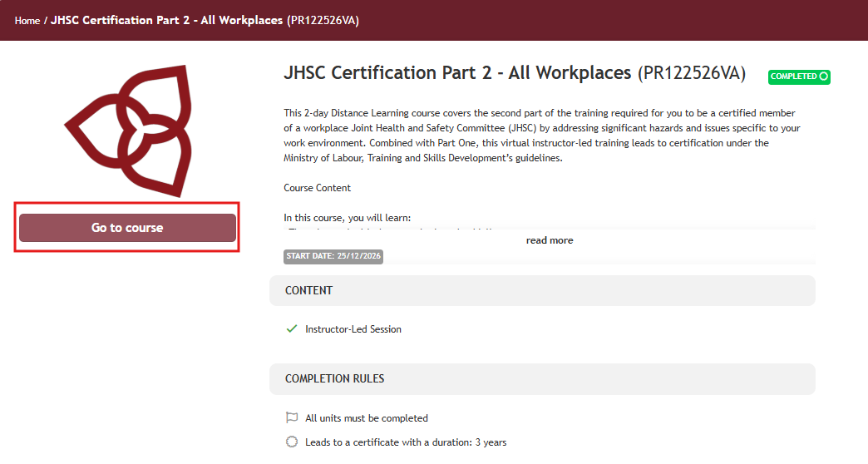Click the breadcrumb course title JHSC Certification Part 2
The image size is (868, 464).
(x=205, y=21)
